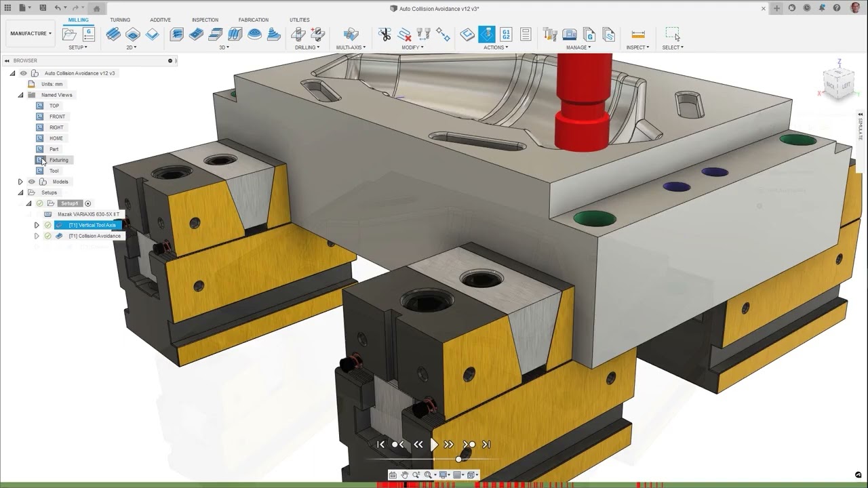Toggle the Models folder eye icon
868x488 pixels.
pyautogui.click(x=31, y=182)
